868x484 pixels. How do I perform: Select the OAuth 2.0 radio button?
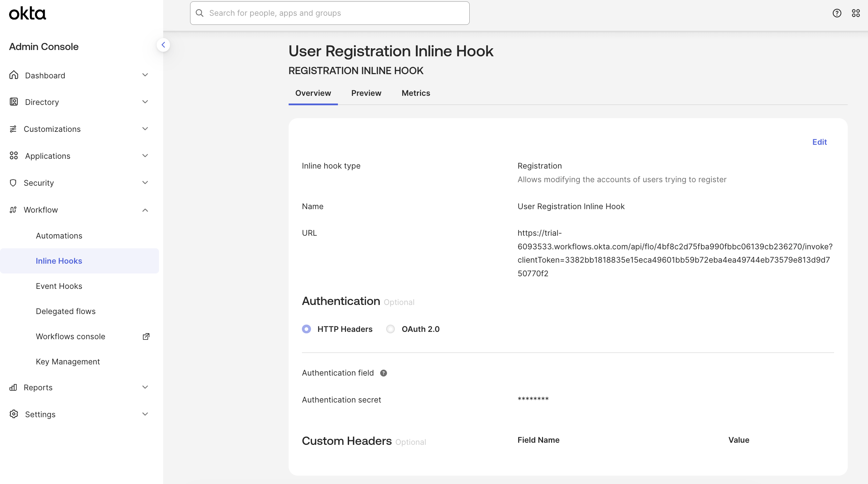point(391,329)
